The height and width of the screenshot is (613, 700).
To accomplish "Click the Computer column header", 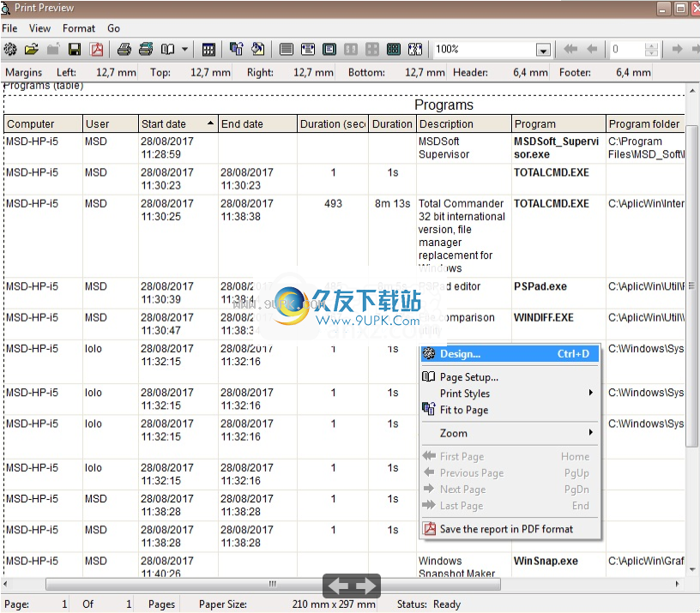I will (43, 124).
